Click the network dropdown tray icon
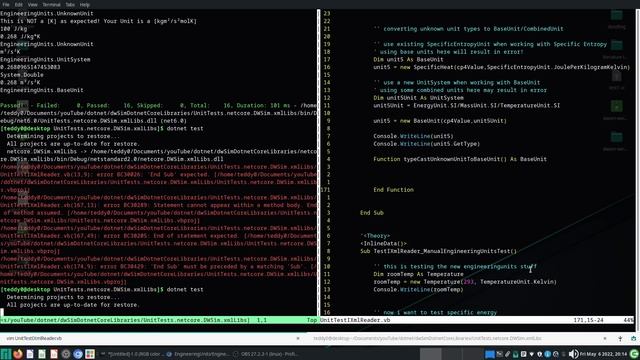Viewport: 640px width, 360px height. [x=531, y=354]
